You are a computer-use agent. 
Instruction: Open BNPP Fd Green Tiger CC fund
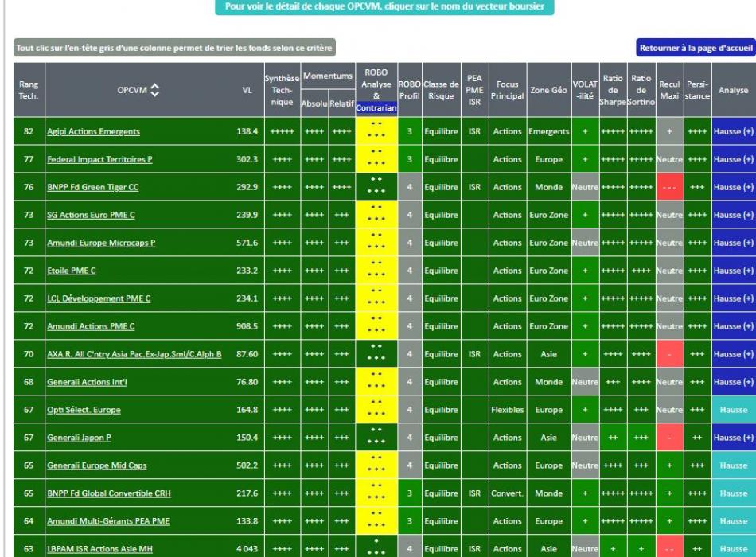92,187
